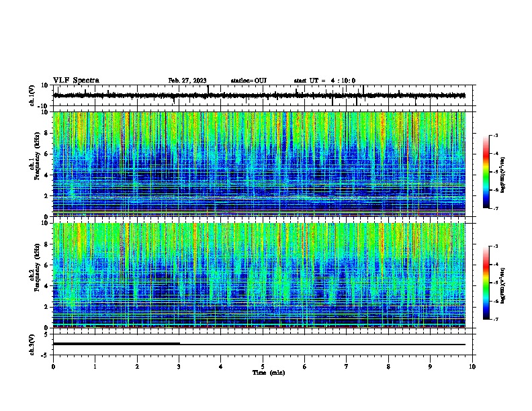
Task: Click the 'start UT = 4:10:0' text
Action: [x=324, y=81]
